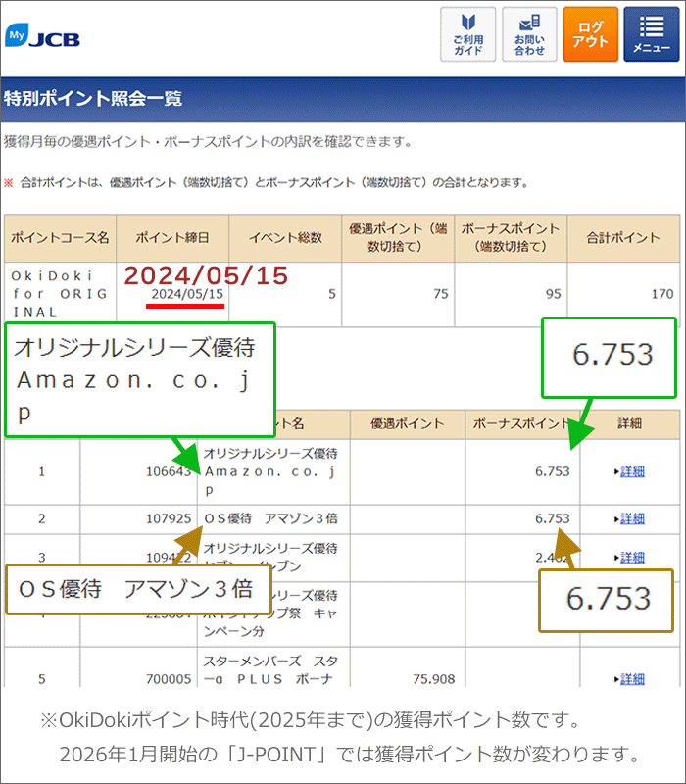Open 詳細 link for row 3
The height and width of the screenshot is (784, 686).
click(x=632, y=558)
